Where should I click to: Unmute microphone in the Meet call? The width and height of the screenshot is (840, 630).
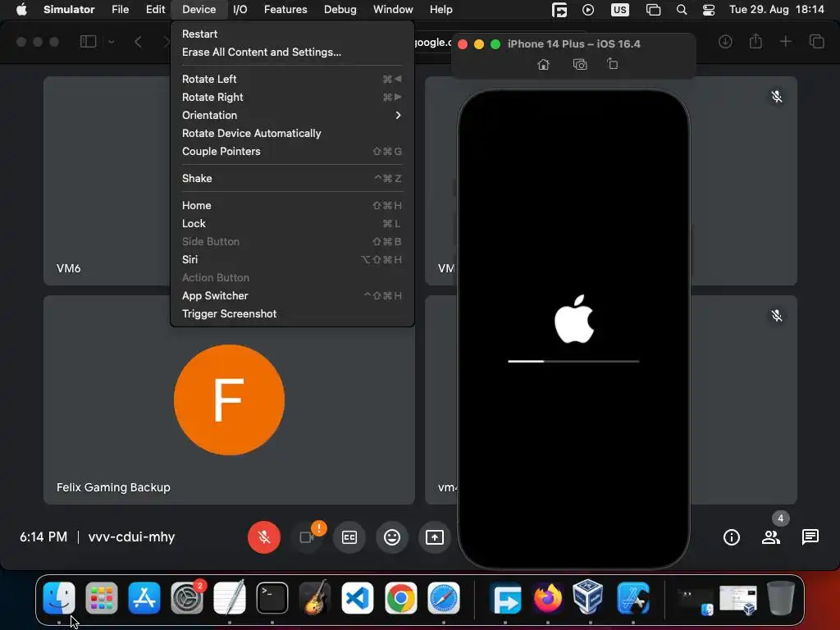tap(263, 536)
